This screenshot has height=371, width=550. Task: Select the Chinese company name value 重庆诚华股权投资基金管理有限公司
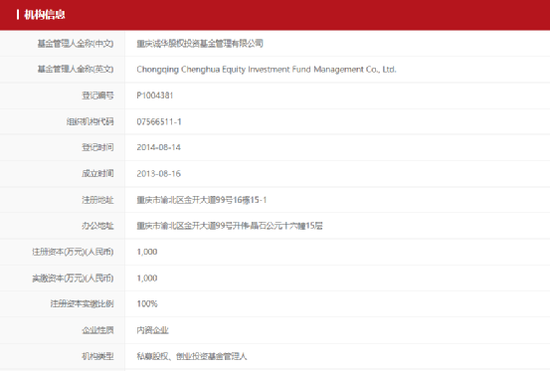pyautogui.click(x=200, y=43)
